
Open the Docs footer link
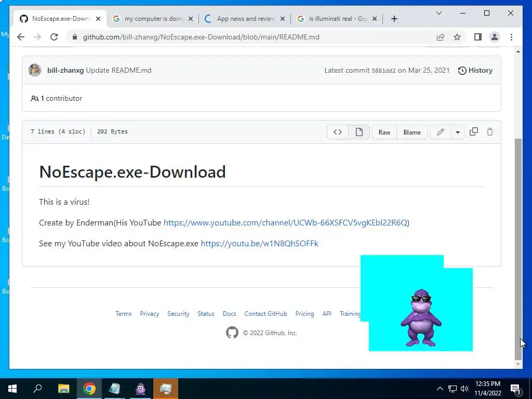pyautogui.click(x=229, y=313)
